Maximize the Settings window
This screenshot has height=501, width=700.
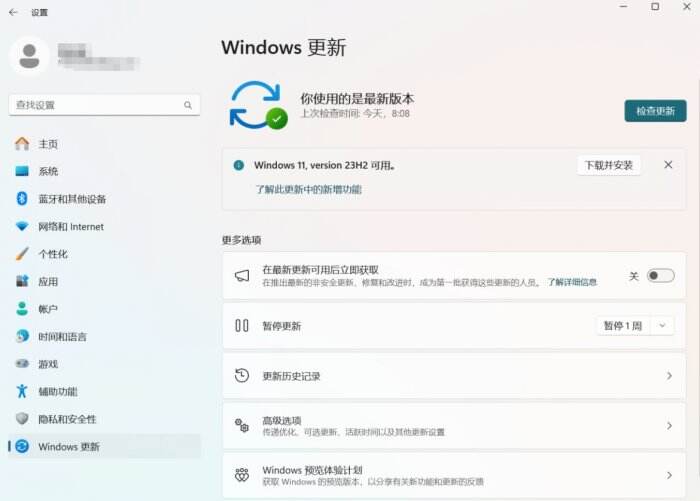(x=655, y=7)
